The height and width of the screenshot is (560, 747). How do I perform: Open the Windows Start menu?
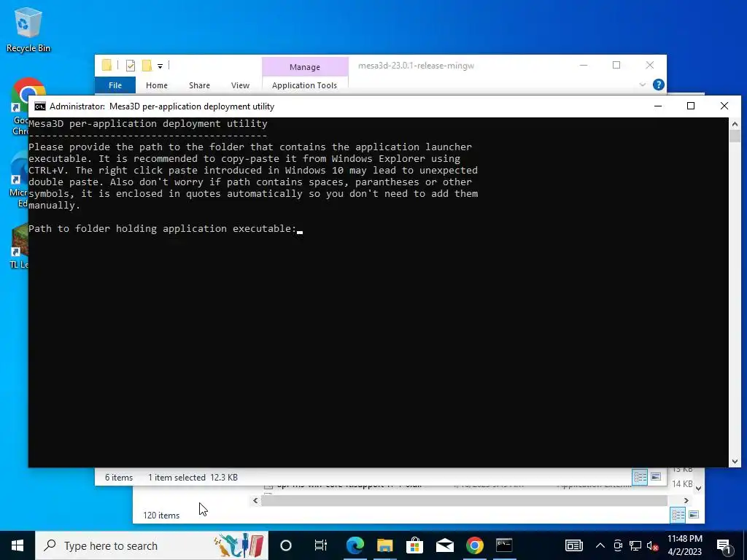[x=18, y=545]
